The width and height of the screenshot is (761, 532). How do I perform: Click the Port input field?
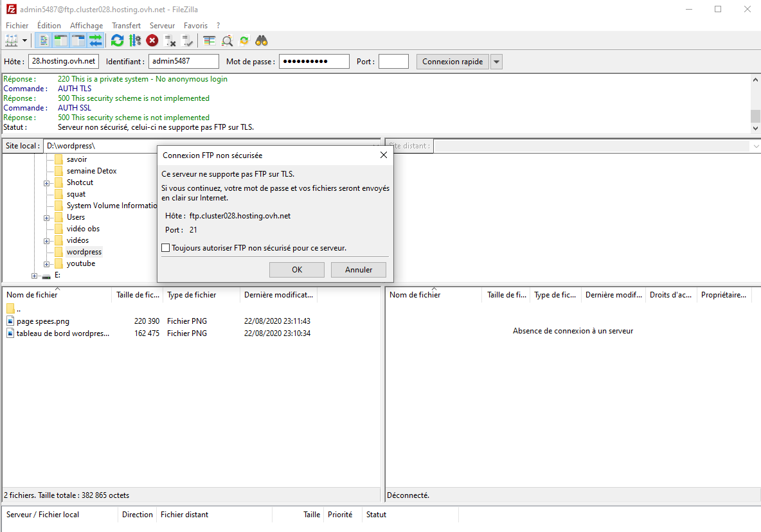tap(393, 62)
